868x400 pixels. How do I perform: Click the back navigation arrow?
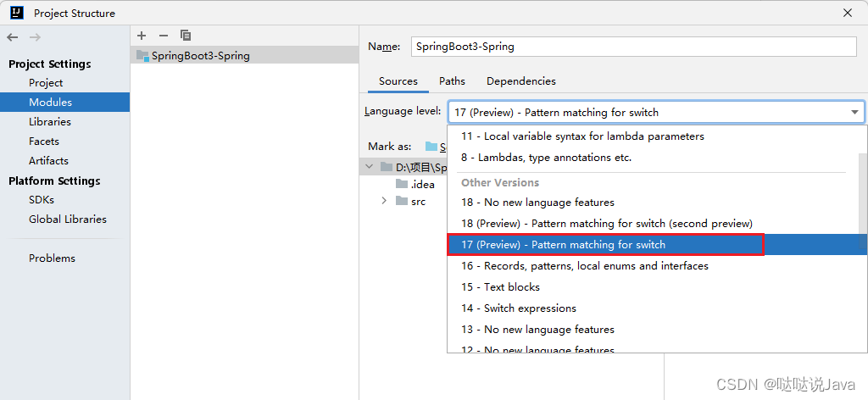tap(12, 37)
